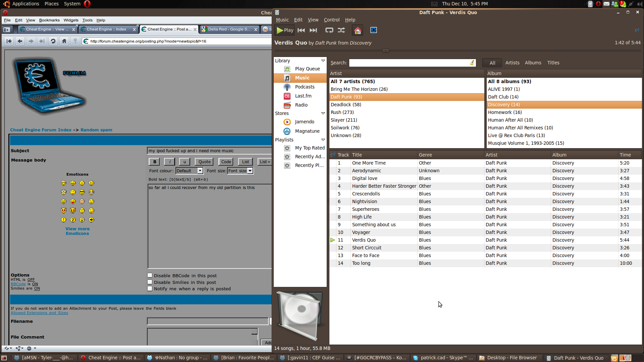Collapse the Stores section in sidebar
The height and width of the screenshot is (362, 644).
point(323,113)
